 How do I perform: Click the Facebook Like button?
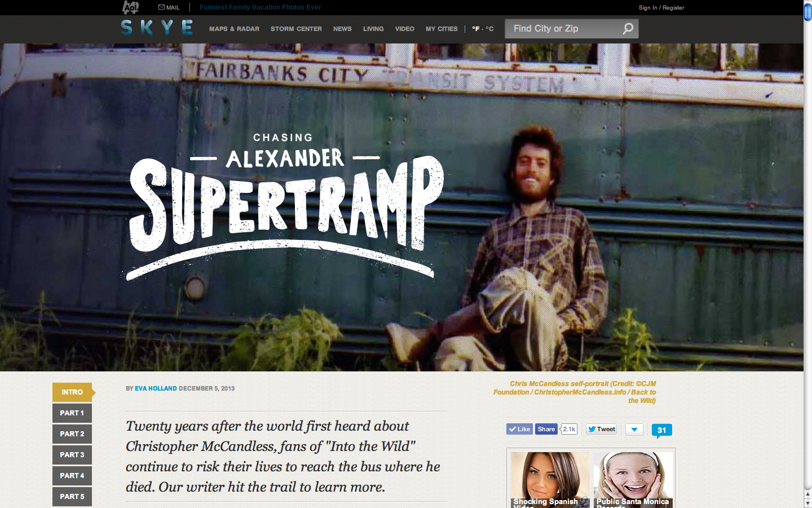tap(519, 429)
